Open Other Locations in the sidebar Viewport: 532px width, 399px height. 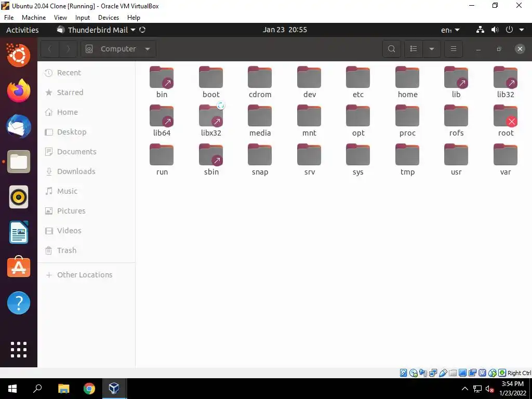tap(86, 274)
